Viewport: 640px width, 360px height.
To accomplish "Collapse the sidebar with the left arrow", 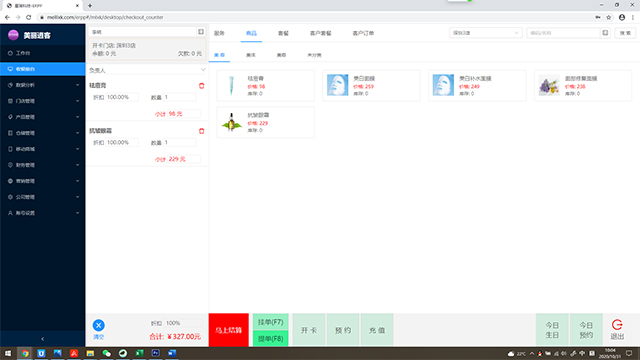I will pyautogui.click(x=42, y=339).
